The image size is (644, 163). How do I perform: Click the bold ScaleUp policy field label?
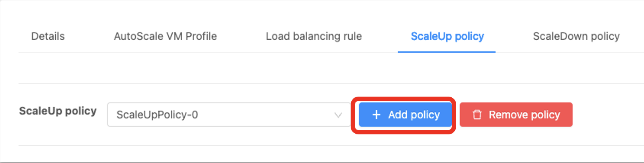(x=58, y=111)
